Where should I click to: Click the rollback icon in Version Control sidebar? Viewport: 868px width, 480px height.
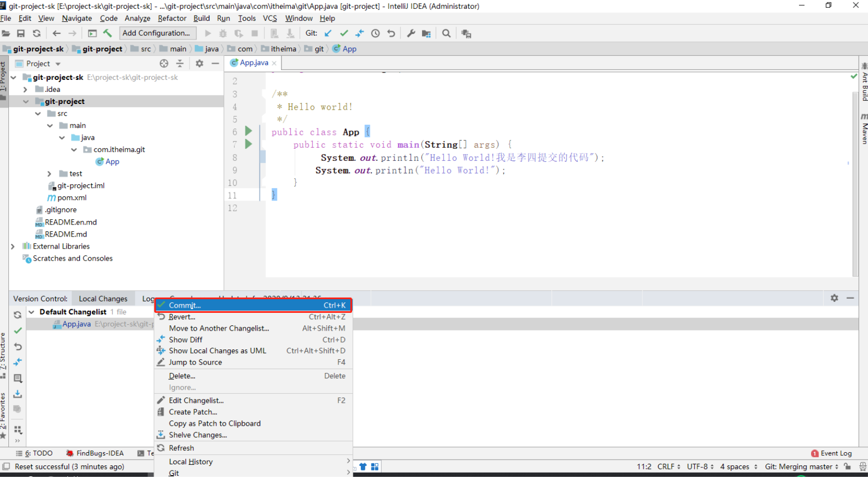click(18, 346)
